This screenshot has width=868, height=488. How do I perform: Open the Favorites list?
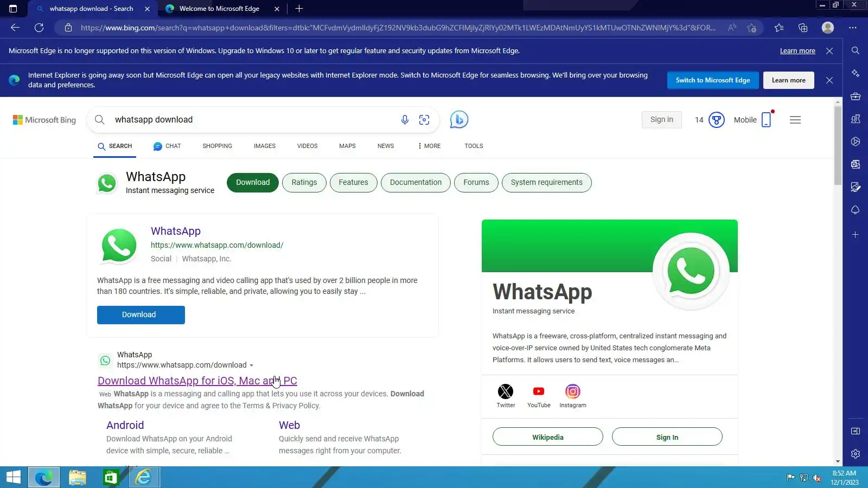[779, 28]
